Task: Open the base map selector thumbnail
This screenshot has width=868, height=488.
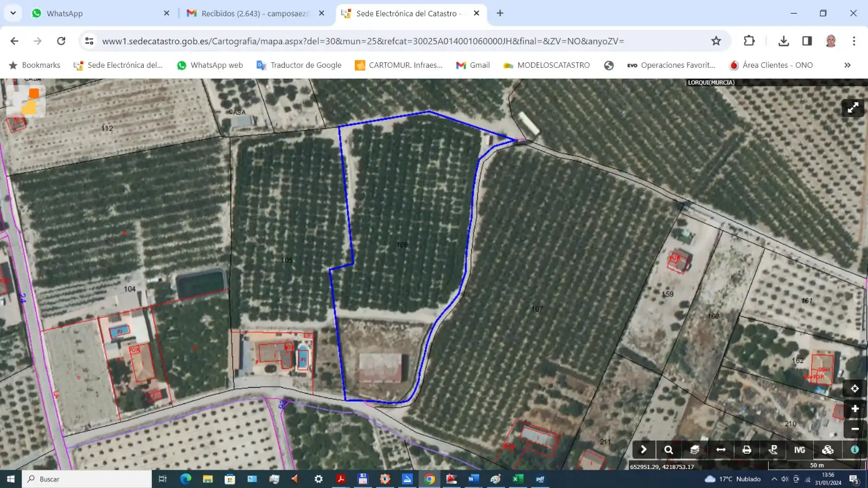Action: 27,101
